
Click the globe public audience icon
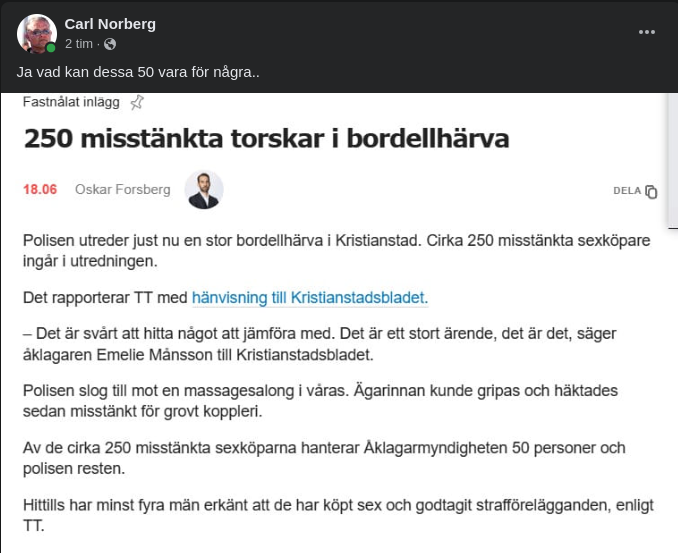(x=110, y=44)
